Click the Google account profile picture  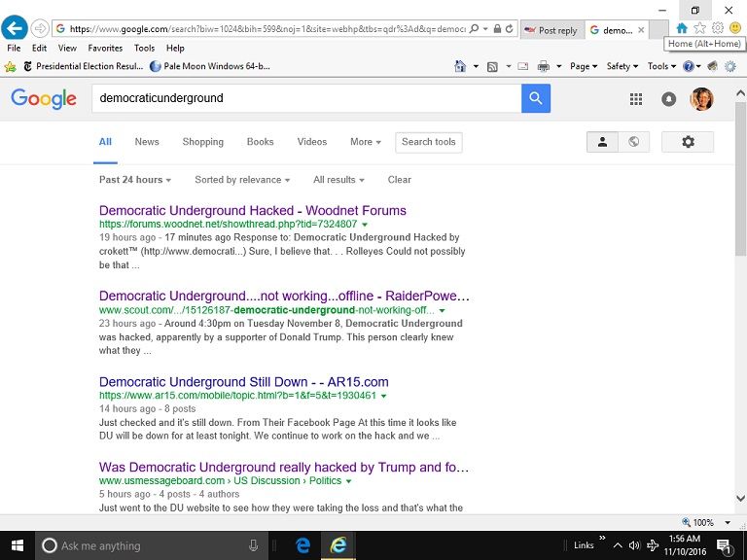click(x=701, y=99)
